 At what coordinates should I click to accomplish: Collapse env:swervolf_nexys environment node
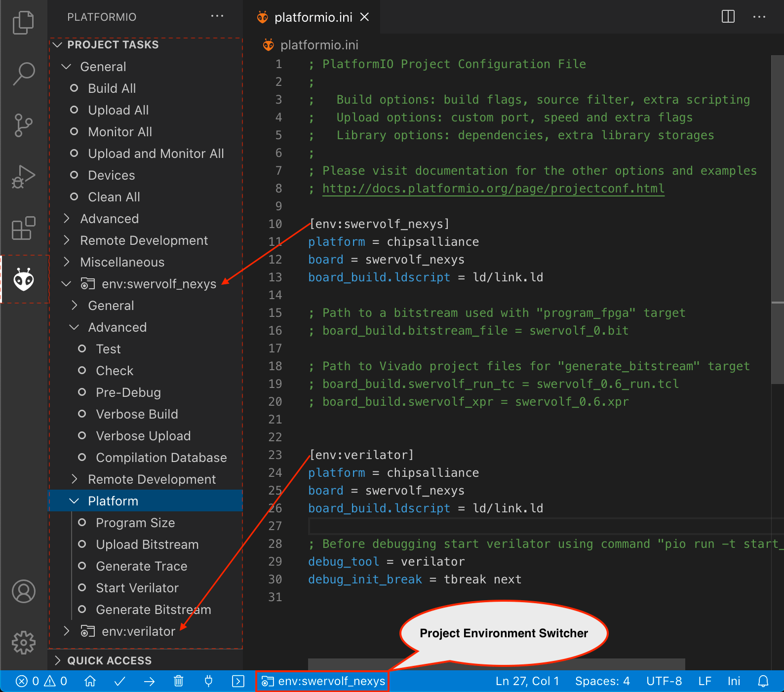pyautogui.click(x=146, y=284)
